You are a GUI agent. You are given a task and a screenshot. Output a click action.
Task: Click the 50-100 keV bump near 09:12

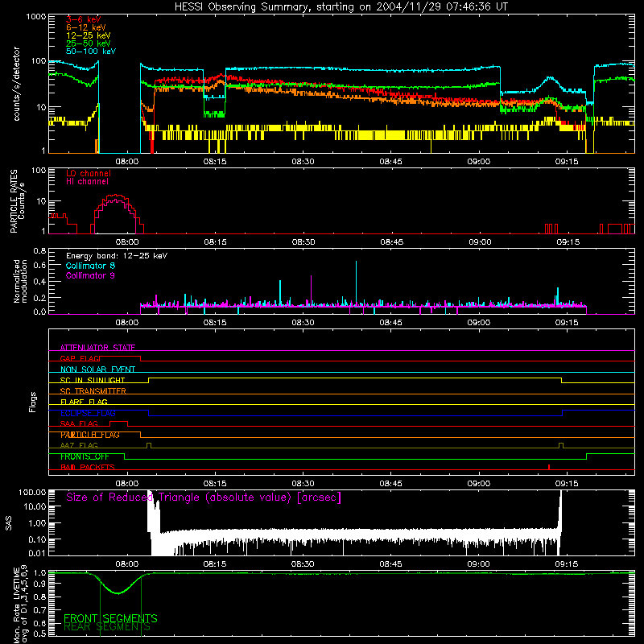(x=550, y=84)
